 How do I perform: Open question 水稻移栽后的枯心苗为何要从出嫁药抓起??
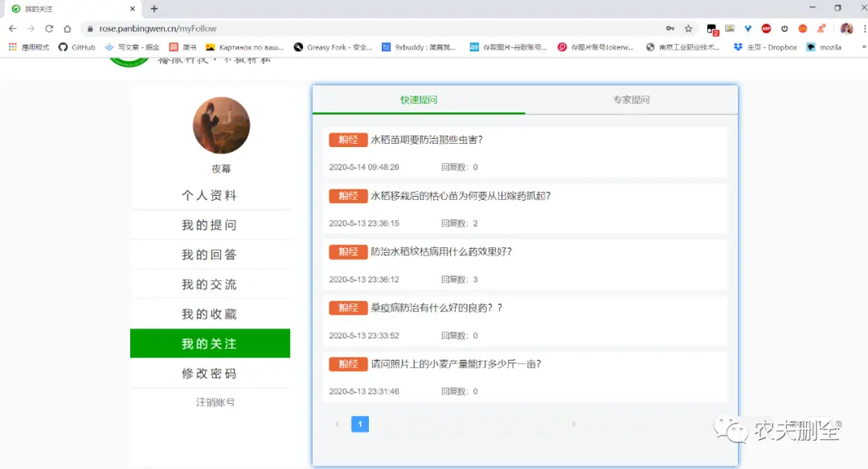(x=461, y=196)
